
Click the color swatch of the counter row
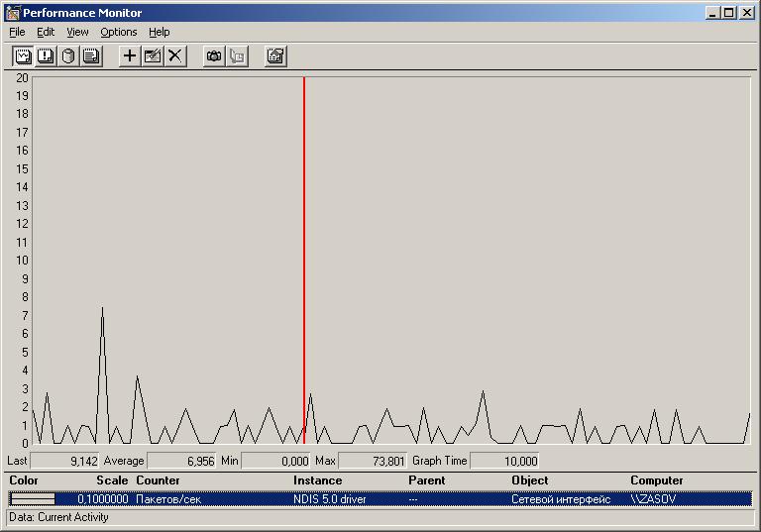pyautogui.click(x=33, y=499)
